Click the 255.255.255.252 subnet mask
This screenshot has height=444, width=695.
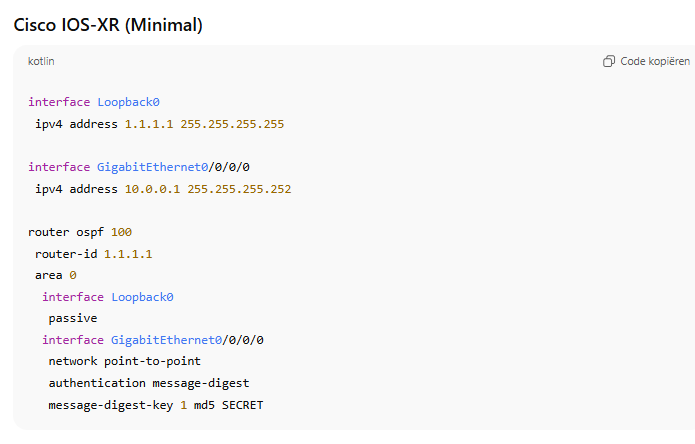click(239, 189)
